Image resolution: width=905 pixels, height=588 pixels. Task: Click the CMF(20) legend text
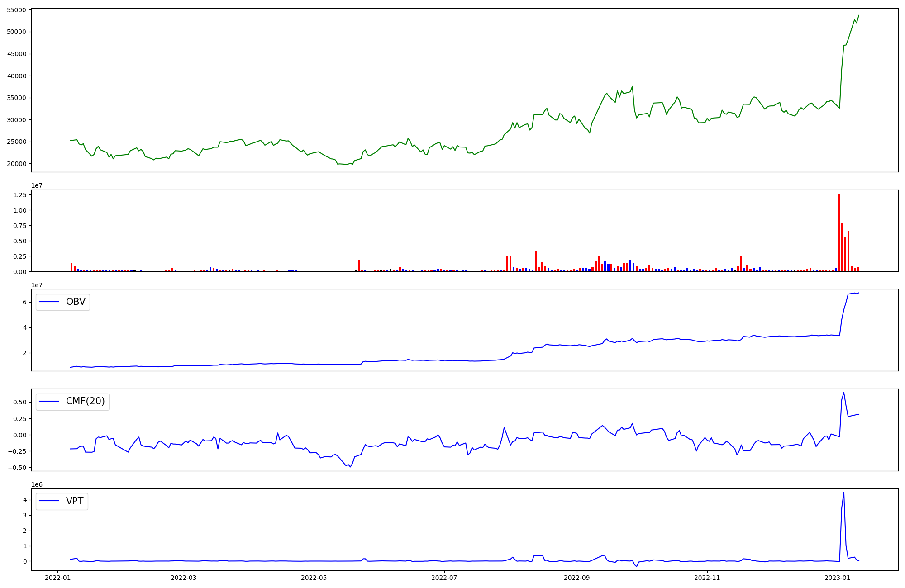[x=85, y=401]
